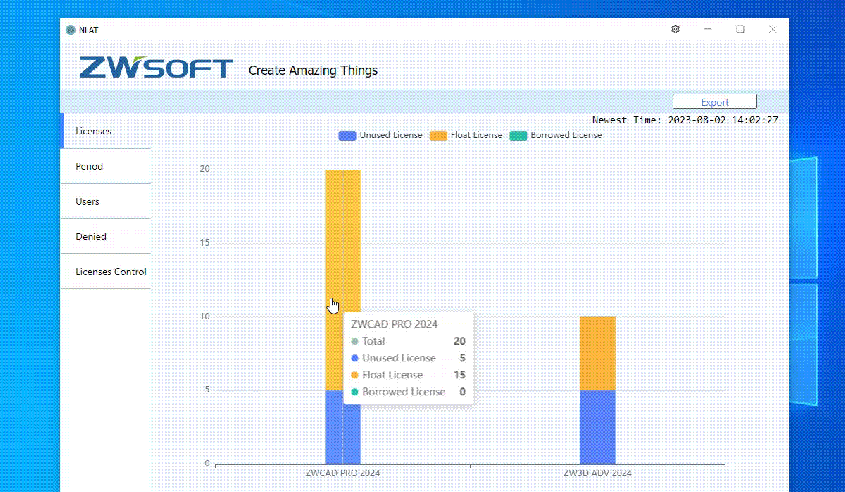This screenshot has height=492, width=845.
Task: Click the Borrowed License row in tooltip
Action: coord(408,391)
